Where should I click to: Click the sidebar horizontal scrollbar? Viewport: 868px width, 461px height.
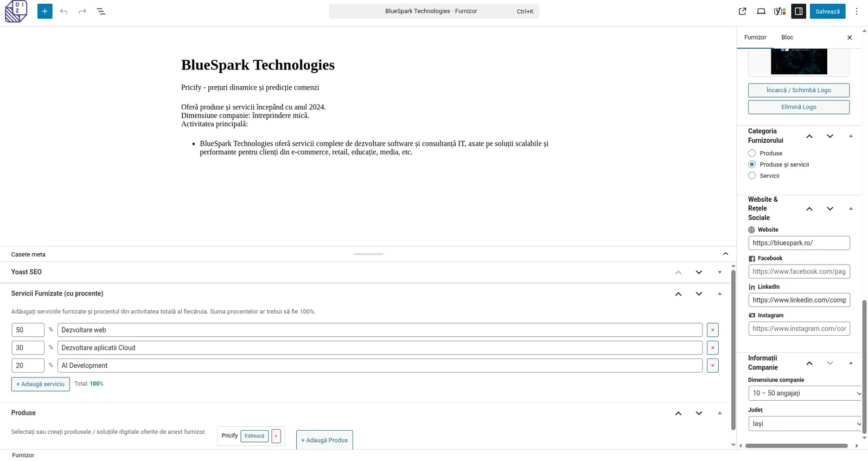(x=796, y=446)
